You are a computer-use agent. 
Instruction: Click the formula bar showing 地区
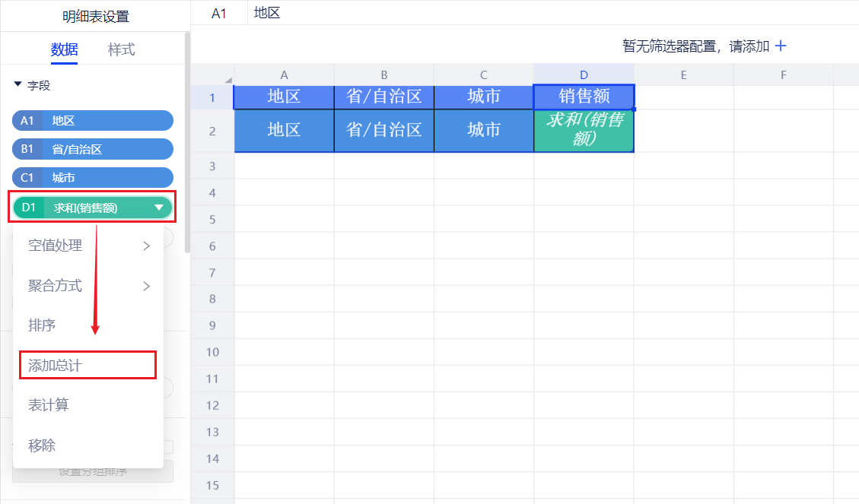coord(533,13)
